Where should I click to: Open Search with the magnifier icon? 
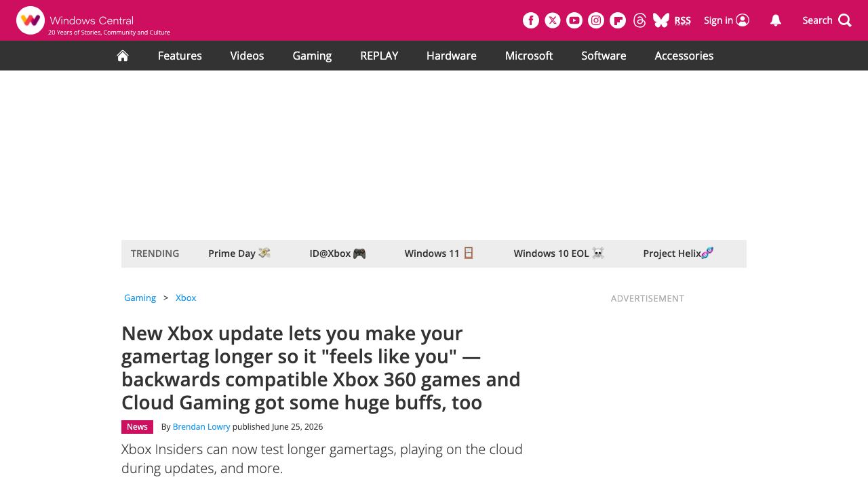click(827, 20)
